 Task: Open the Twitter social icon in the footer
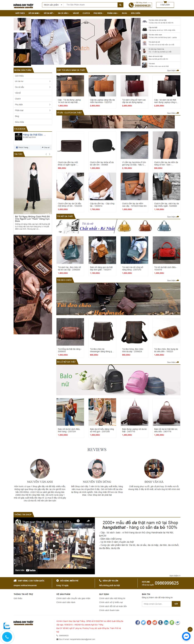pos(143,622)
